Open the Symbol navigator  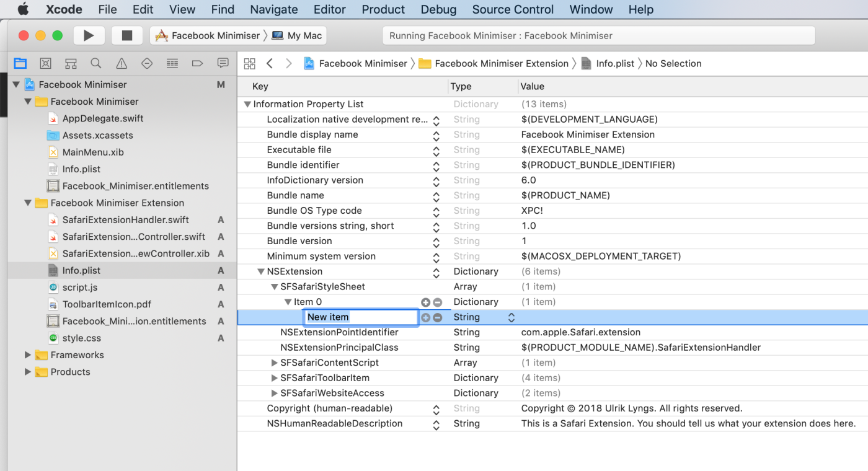click(x=71, y=63)
